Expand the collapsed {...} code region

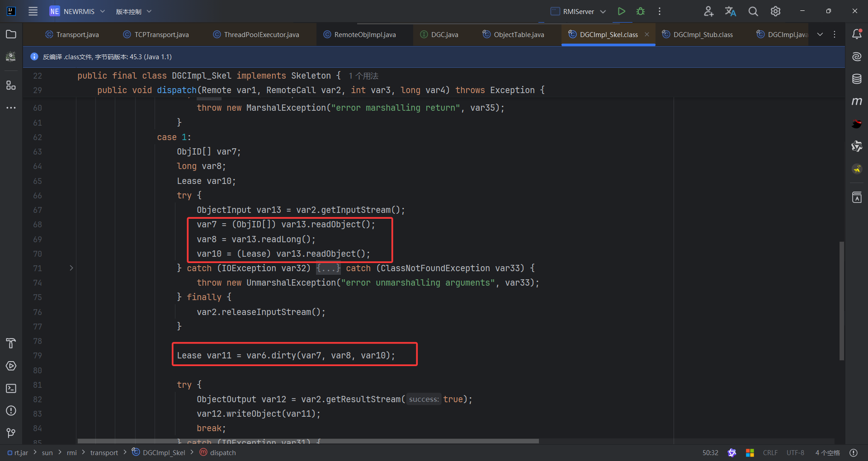[x=328, y=268]
